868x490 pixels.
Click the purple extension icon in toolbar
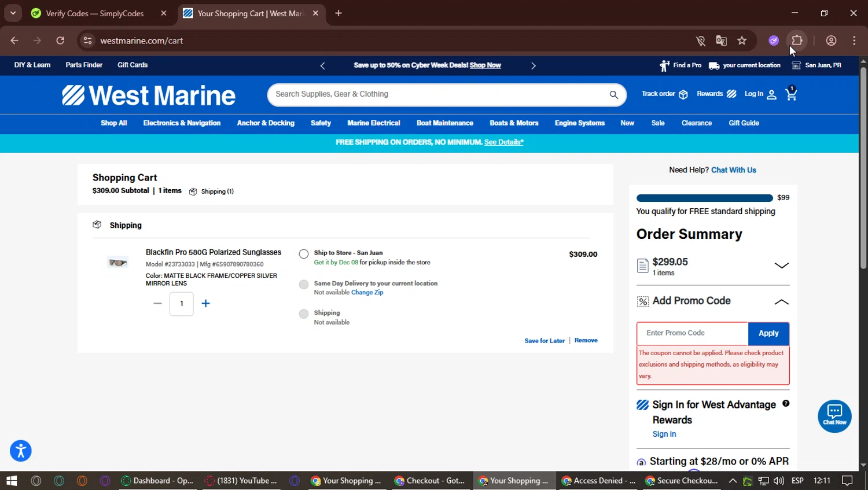[774, 40]
